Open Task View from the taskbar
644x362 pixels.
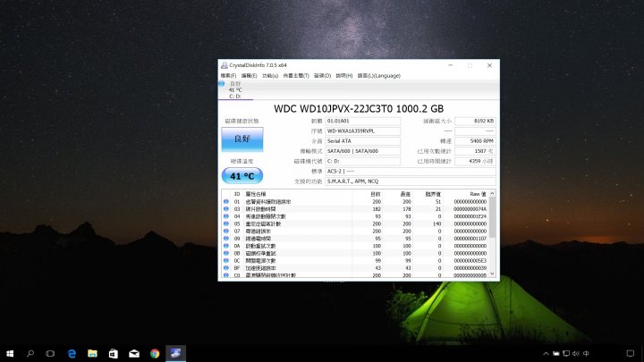click(50, 353)
